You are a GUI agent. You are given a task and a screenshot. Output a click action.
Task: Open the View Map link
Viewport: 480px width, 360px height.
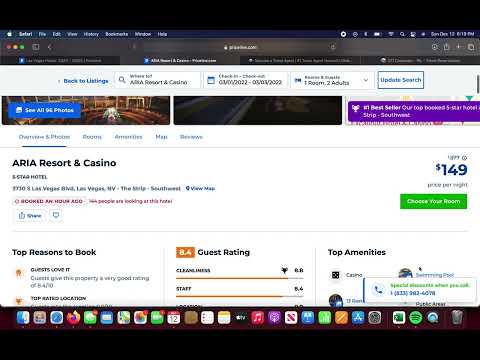pos(200,188)
